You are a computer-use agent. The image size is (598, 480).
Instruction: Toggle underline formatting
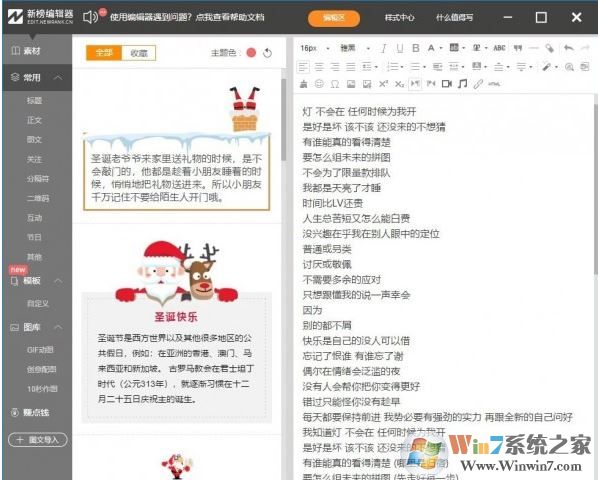pos(400,48)
